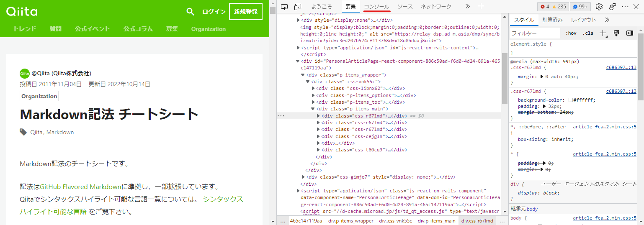Select the スタイル pane tab
This screenshot has width=644, height=225.
(x=524, y=20)
